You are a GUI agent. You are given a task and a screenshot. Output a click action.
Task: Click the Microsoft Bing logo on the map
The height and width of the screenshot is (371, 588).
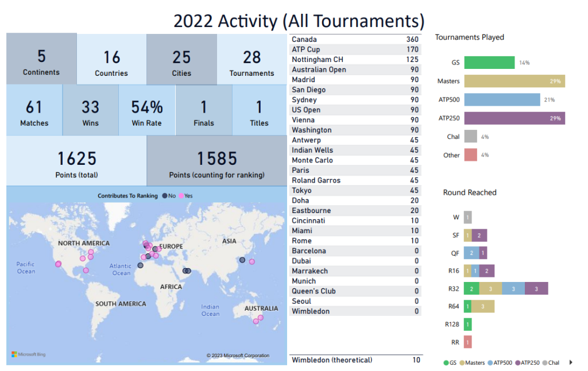29,355
